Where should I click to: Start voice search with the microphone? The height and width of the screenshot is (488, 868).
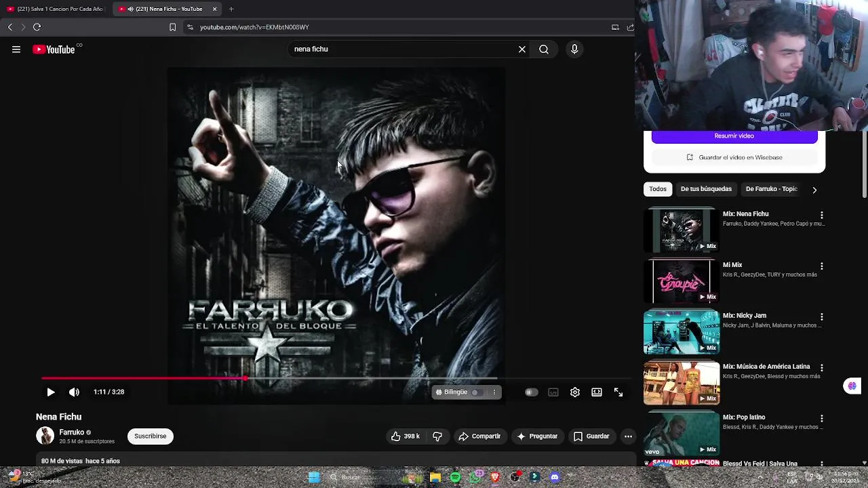click(x=574, y=49)
